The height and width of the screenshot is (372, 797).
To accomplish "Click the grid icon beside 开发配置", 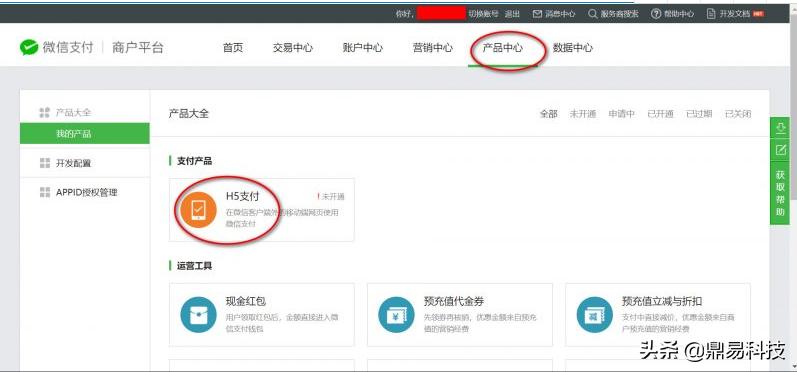I will [x=45, y=163].
